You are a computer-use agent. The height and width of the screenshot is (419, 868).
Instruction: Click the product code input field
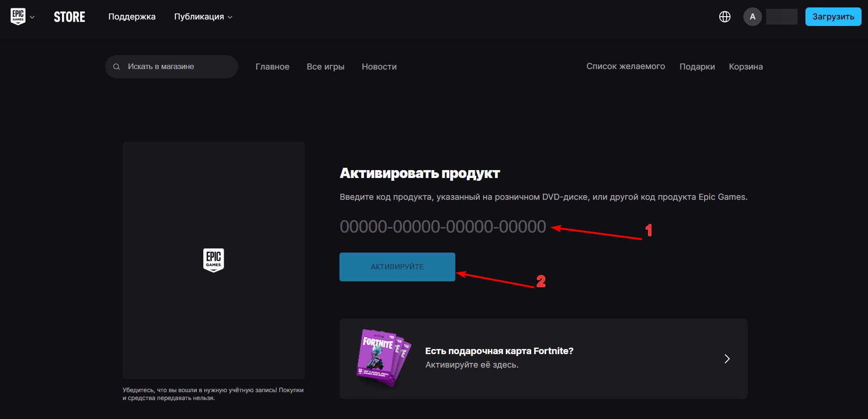coord(442,227)
